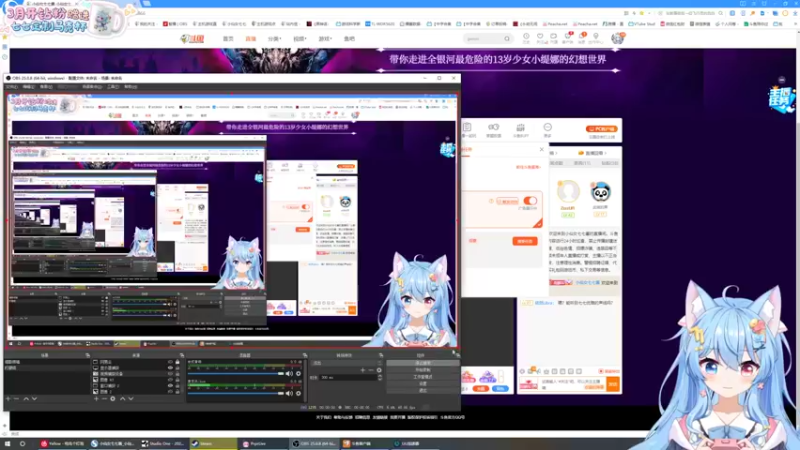
Task: Open the 文件 menu in OBS
Action: point(11,87)
